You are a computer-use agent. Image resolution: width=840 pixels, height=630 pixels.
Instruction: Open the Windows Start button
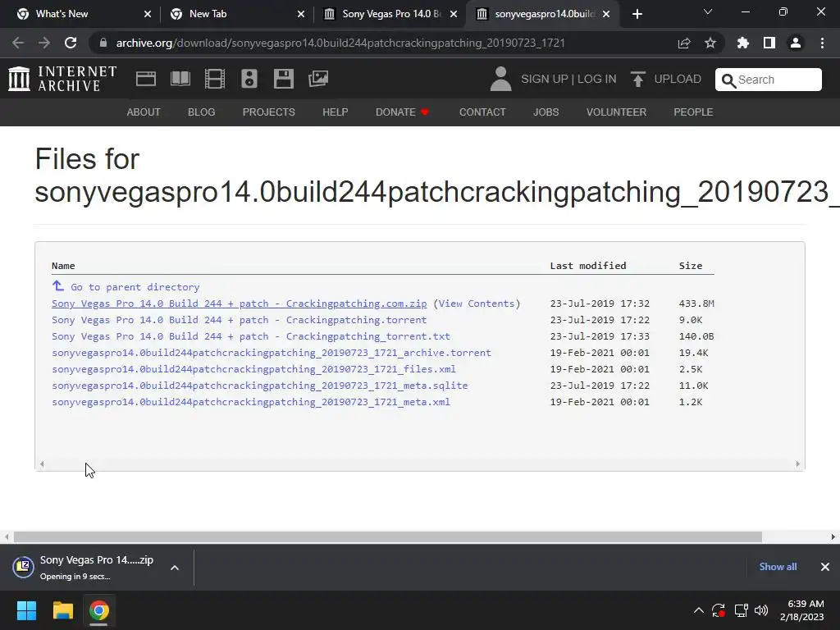point(26,610)
